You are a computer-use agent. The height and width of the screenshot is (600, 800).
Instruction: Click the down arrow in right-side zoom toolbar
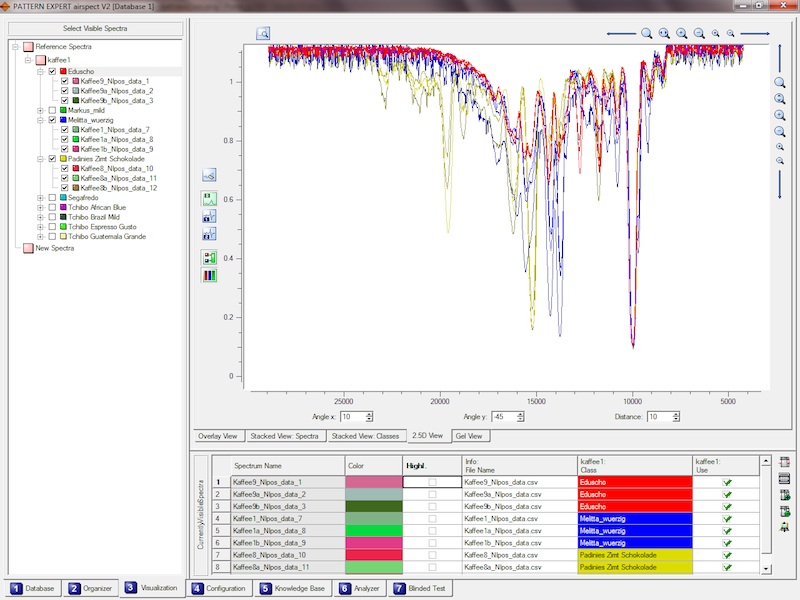[779, 182]
